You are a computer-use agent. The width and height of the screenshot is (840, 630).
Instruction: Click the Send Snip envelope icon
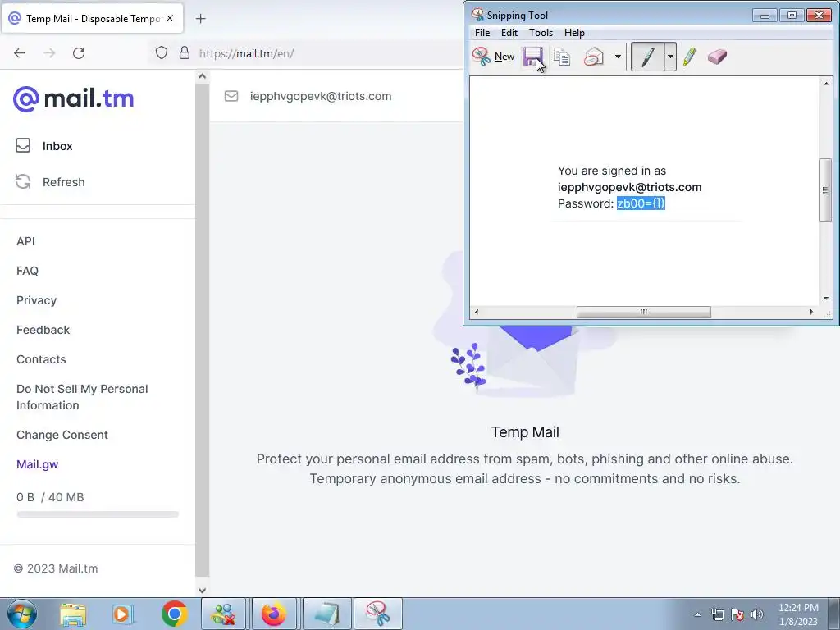point(594,57)
